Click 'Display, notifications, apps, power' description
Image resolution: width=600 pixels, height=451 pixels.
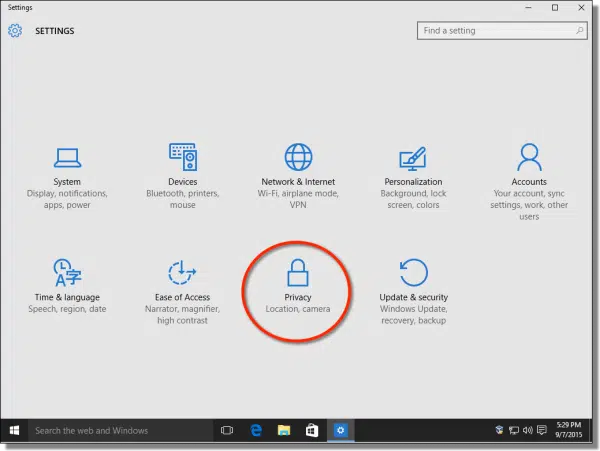pos(67,199)
